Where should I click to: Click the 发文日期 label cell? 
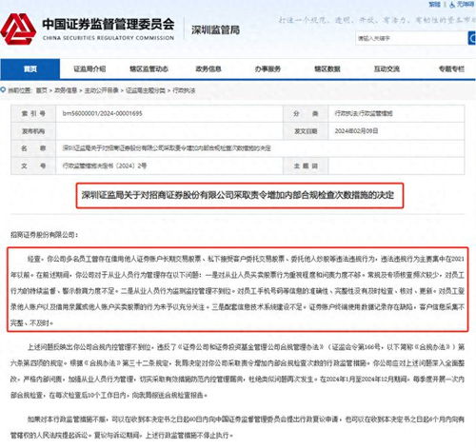306,131
